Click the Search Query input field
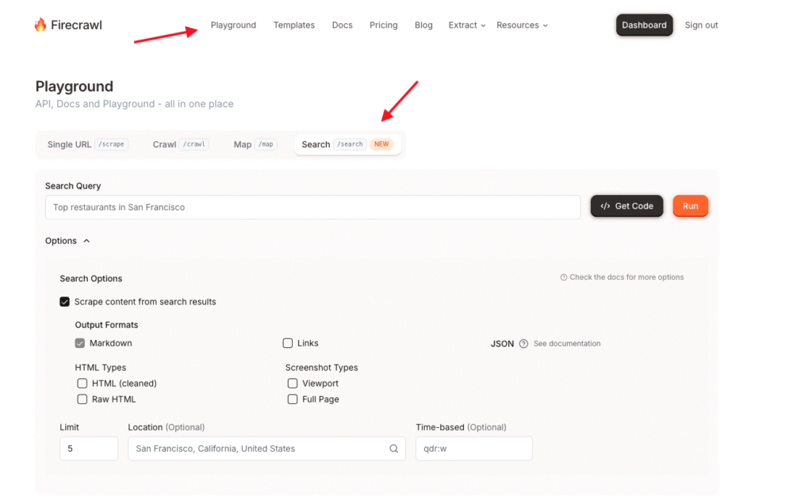The width and height of the screenshot is (812, 504). tap(312, 208)
